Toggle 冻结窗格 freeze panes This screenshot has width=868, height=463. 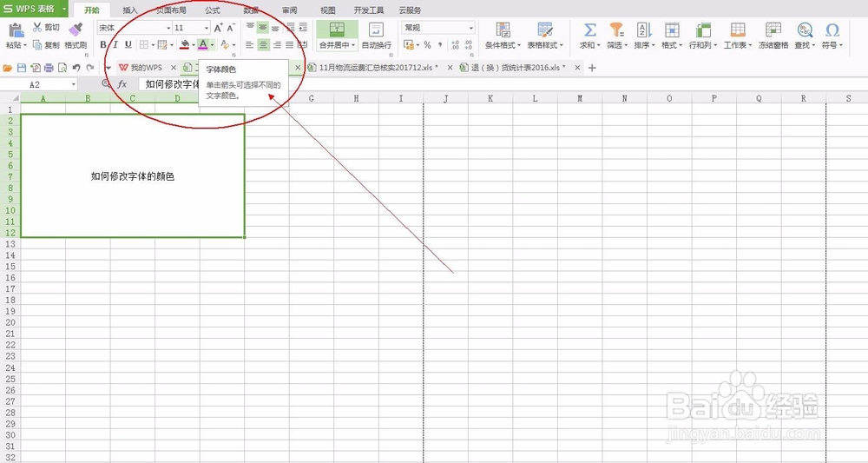click(773, 36)
